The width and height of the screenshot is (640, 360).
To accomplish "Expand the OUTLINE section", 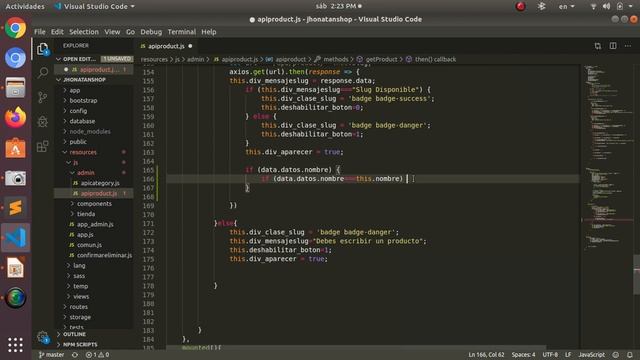I will tap(74, 334).
